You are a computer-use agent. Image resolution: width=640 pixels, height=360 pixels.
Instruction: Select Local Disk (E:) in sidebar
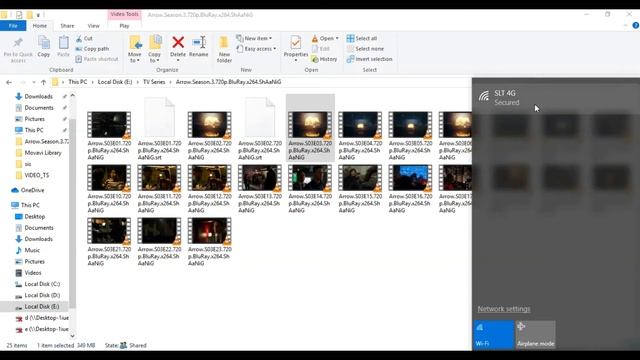coord(42,307)
